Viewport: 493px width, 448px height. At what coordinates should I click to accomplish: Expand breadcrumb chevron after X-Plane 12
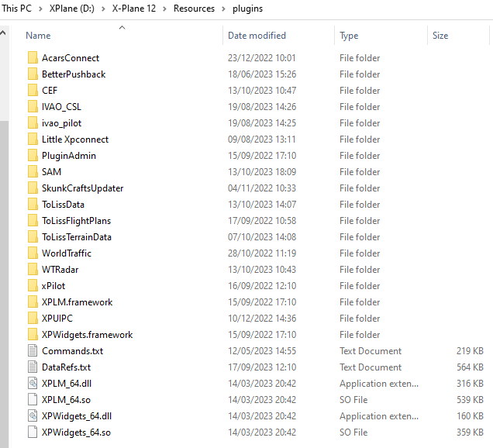click(x=165, y=9)
